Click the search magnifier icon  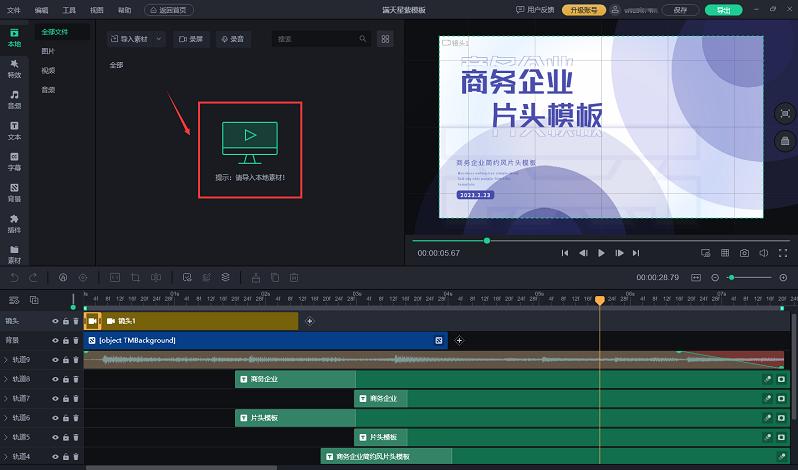coord(362,39)
